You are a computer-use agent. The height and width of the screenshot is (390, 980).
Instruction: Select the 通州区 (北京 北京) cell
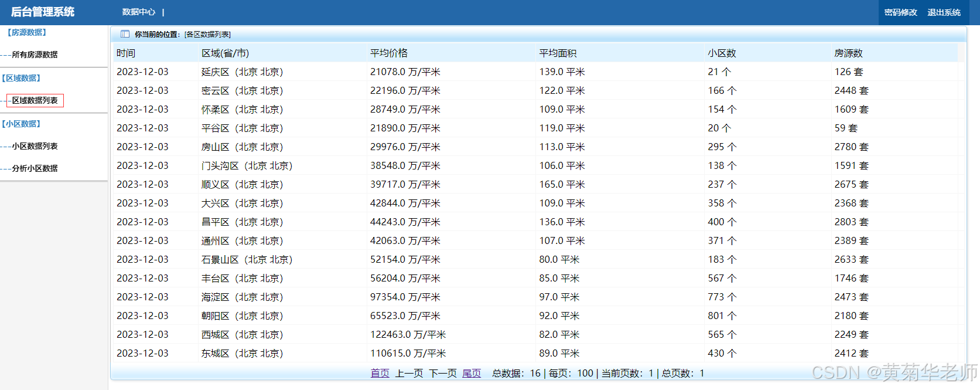coord(242,241)
